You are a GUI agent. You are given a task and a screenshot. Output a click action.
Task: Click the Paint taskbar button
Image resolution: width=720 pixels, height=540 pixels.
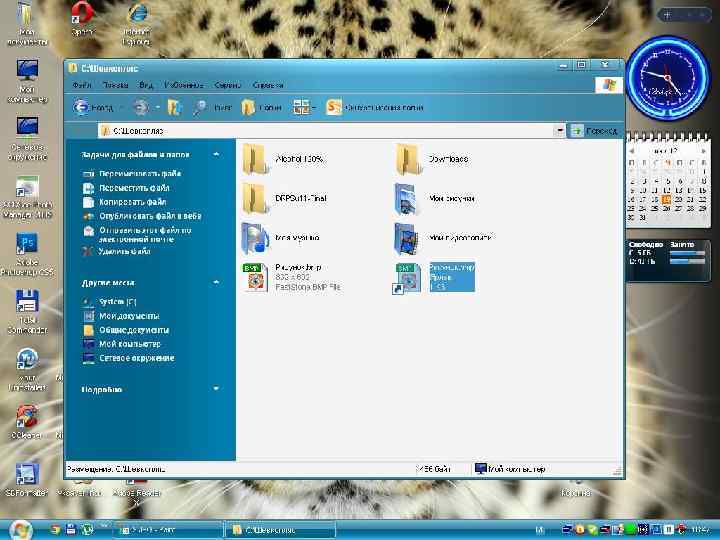point(168,530)
